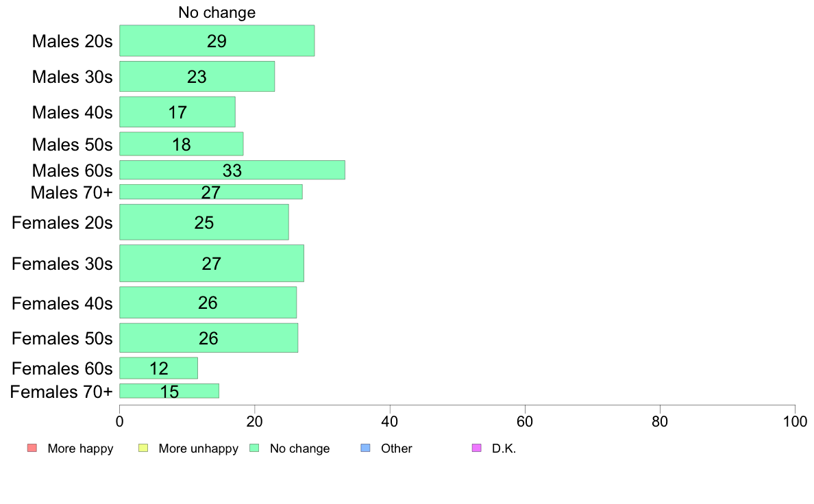This screenshot has height=504, width=814.
Task: Click the Males 50s bar showing 18
Action: tap(181, 144)
